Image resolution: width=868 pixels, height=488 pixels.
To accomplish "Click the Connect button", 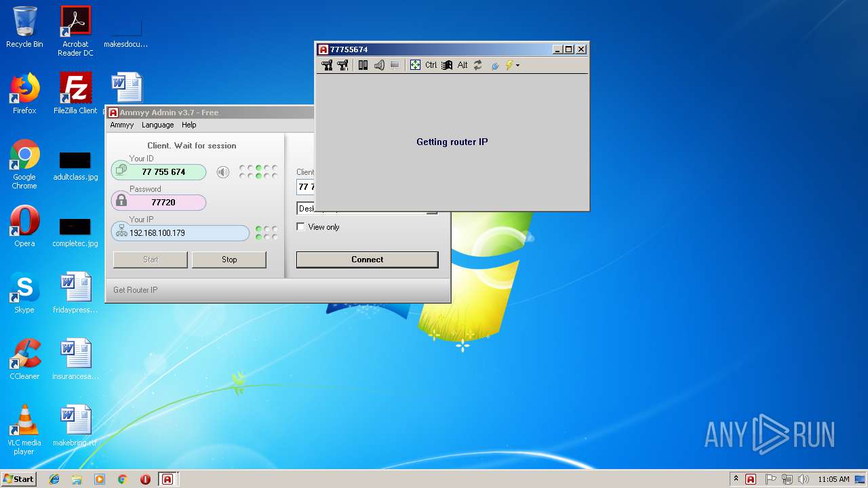I will 368,260.
